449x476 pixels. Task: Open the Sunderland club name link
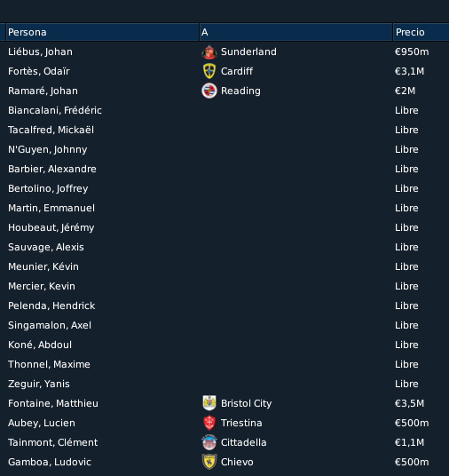[248, 52]
